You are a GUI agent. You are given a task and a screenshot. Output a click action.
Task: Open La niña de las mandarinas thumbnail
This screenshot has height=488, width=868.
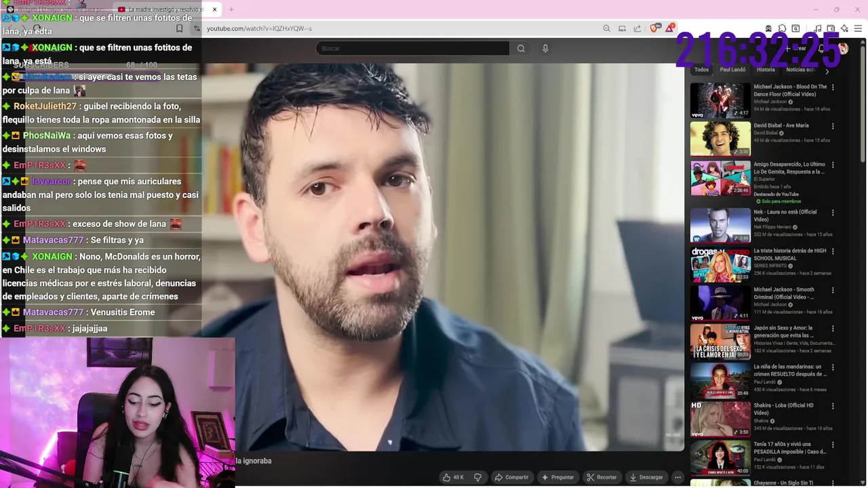[x=720, y=380]
